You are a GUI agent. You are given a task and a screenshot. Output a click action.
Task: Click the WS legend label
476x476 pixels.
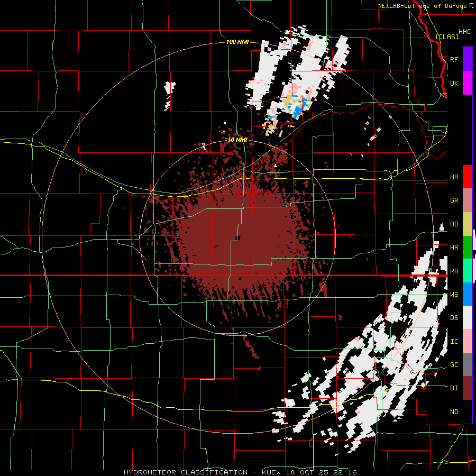coord(454,295)
